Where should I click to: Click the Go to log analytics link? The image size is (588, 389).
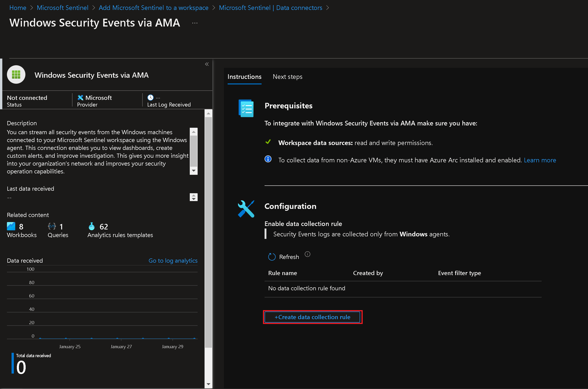pyautogui.click(x=172, y=261)
